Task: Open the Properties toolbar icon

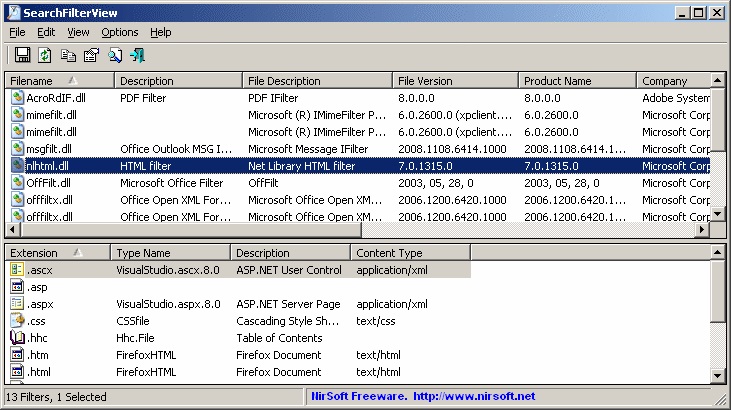Action: [91, 55]
